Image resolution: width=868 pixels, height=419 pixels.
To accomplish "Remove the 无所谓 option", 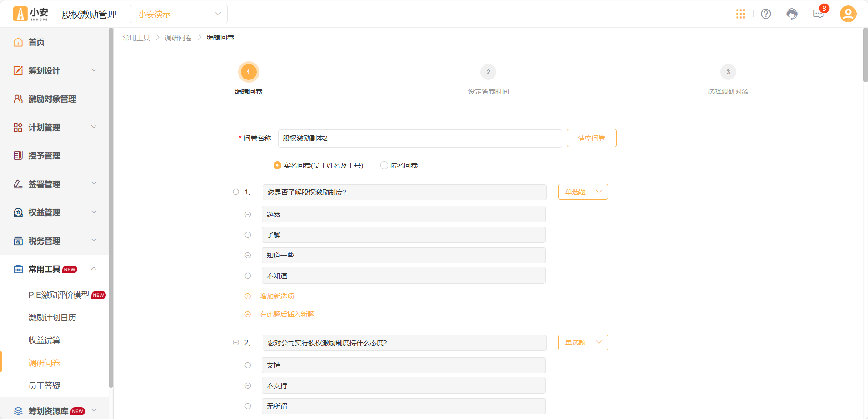I will pos(248,406).
